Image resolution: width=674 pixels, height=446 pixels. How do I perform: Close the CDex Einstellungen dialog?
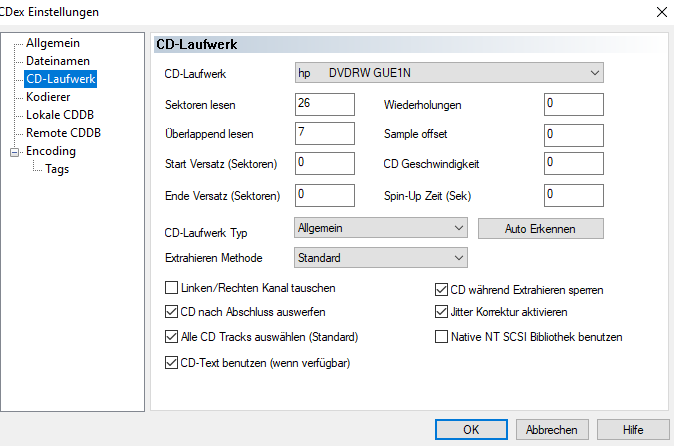click(661, 13)
